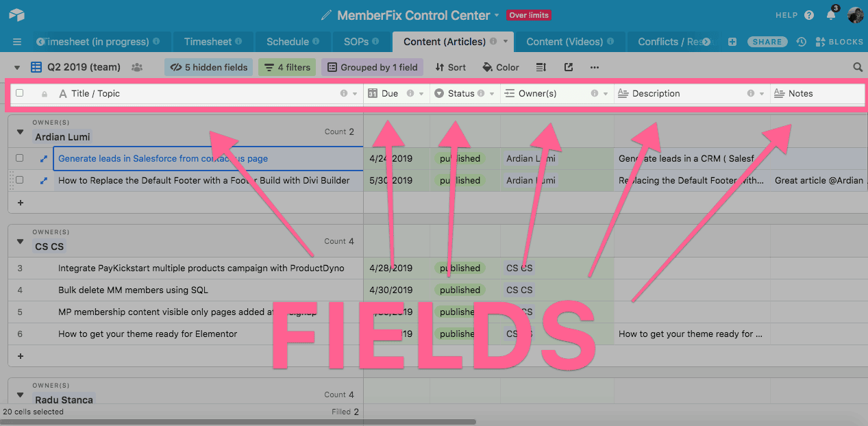868x426 pixels.
Task: Switch to the Content (Videos) tab
Action: [565, 42]
